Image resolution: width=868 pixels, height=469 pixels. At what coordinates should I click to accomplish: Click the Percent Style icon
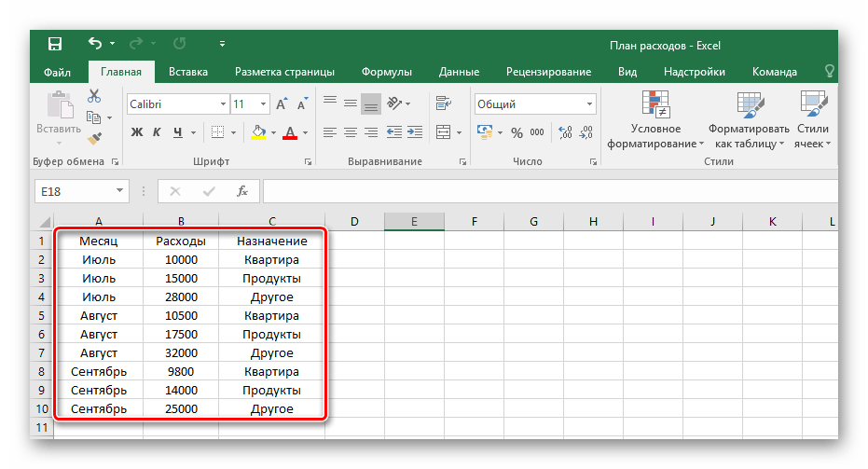pos(515,131)
